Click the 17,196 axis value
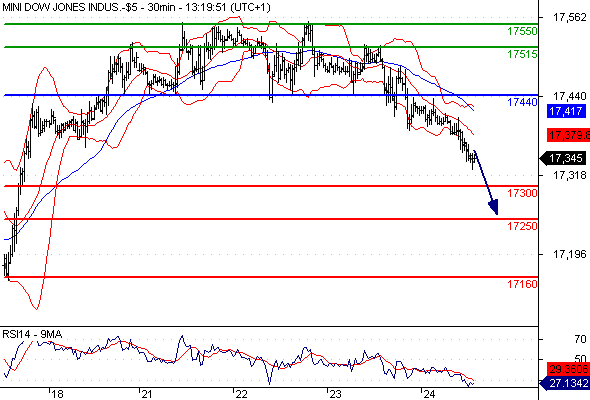Viewport: 590px width, 400px height. [570, 255]
